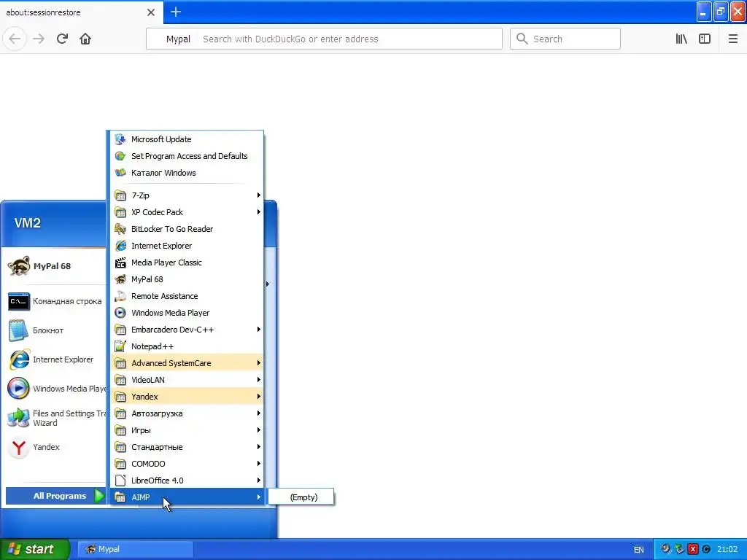Launch Internet Explorer icon in All Programs list
The image size is (747, 560).
pyautogui.click(x=120, y=246)
